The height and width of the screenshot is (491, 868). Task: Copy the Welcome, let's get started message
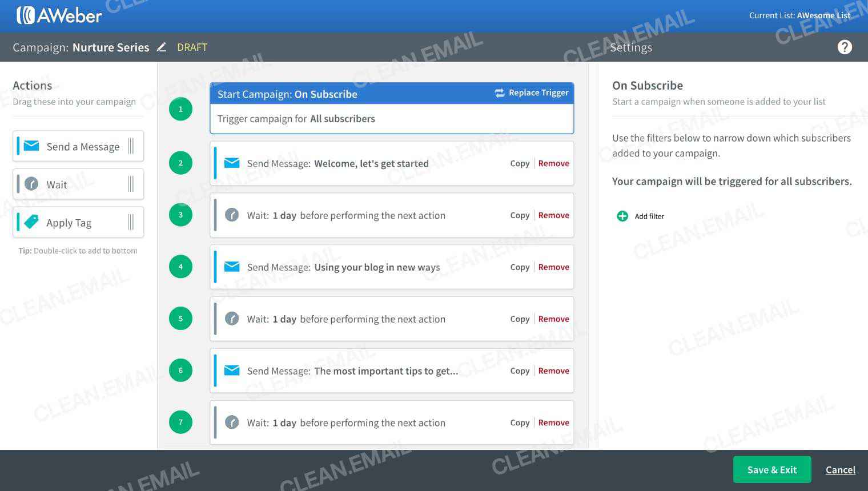point(519,163)
